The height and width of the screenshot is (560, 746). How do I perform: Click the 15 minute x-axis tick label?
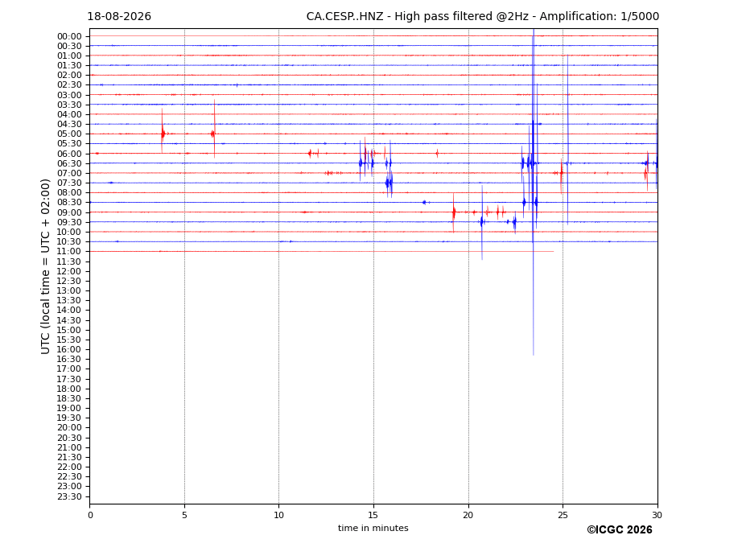point(373,515)
